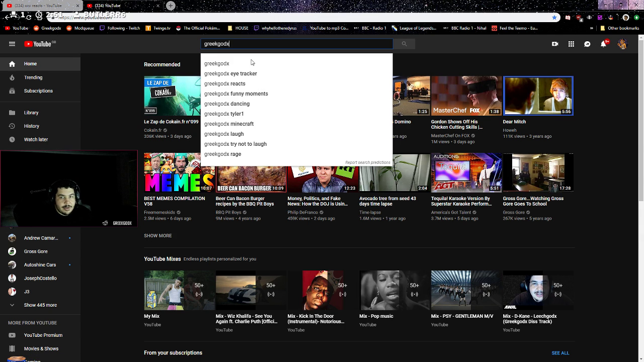
Task: Open Gross Gore Goes To School thumbnail
Action: coord(538,172)
